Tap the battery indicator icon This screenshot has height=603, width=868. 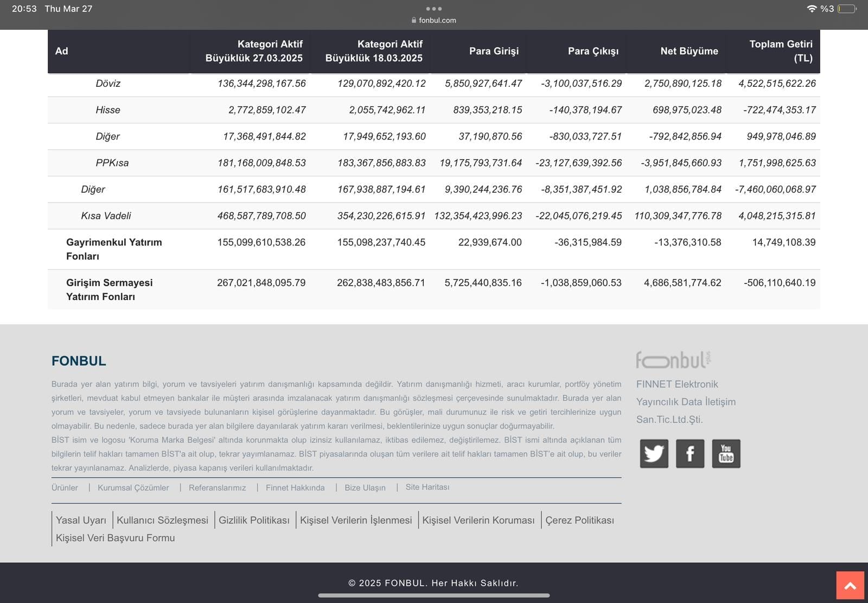pos(847,9)
